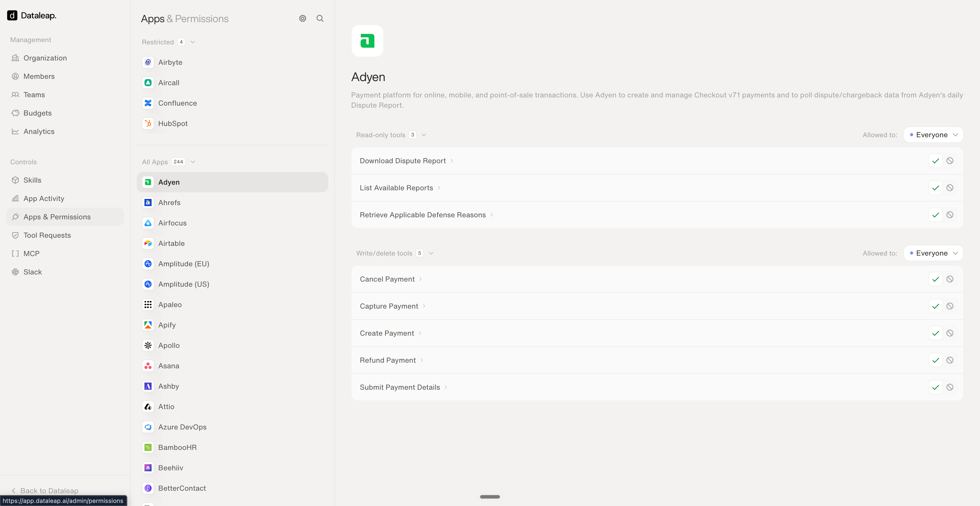The image size is (980, 506).
Task: Allow the Create Payment tool
Action: tap(936, 333)
